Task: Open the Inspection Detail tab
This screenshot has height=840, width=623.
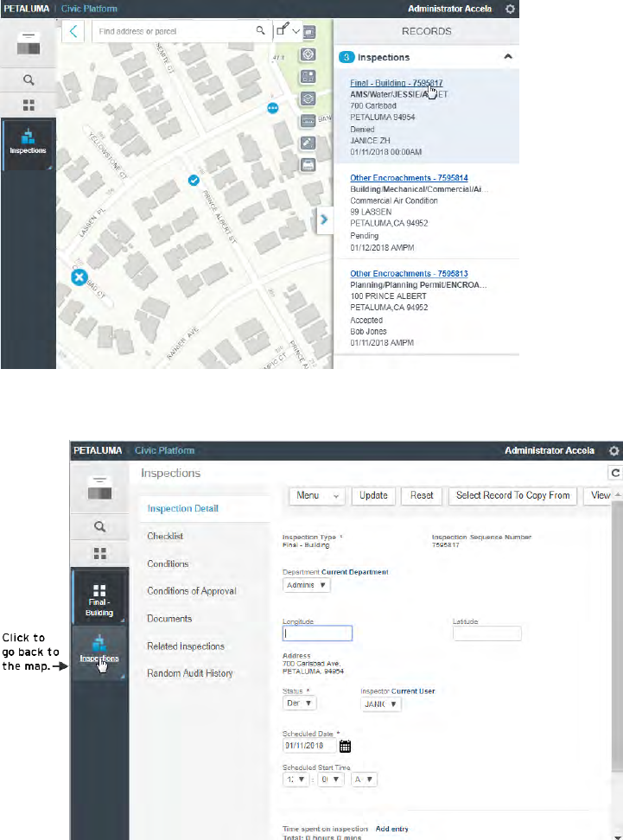Action: tap(182, 508)
